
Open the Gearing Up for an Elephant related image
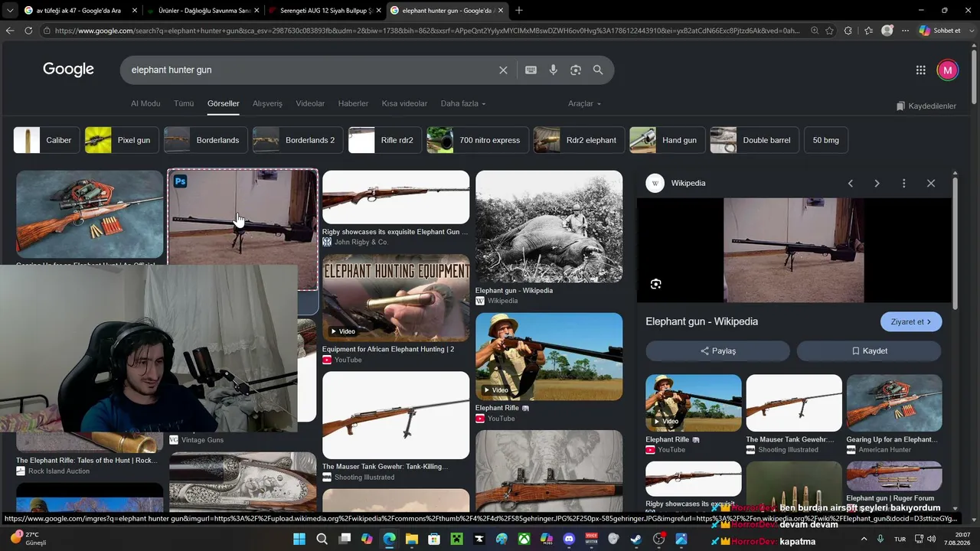coord(894,403)
